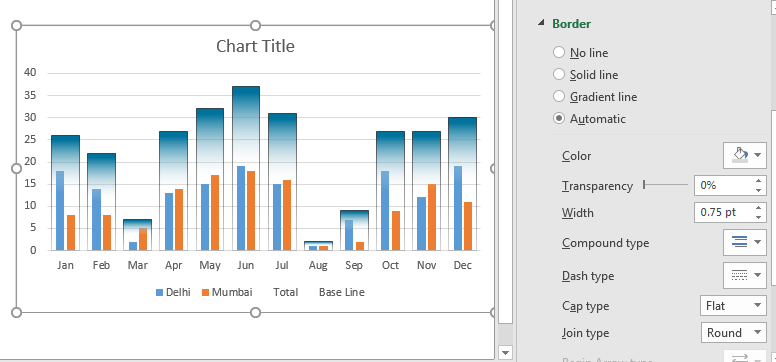Select the Gradient line radio option

tap(559, 96)
